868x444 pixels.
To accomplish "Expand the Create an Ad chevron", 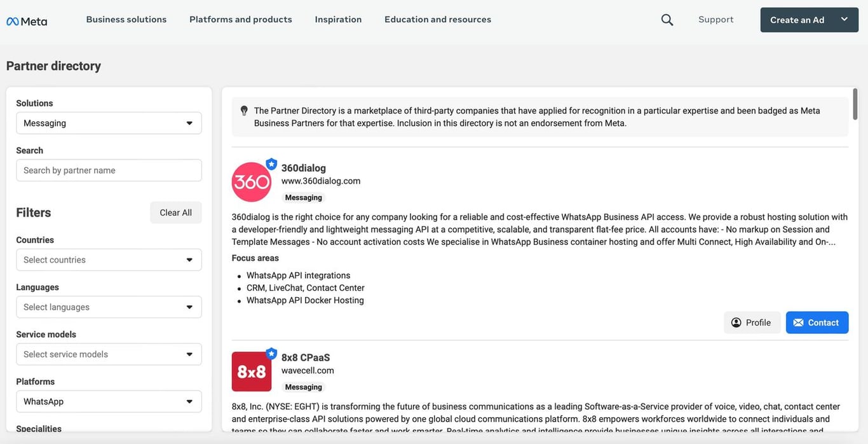I will [844, 19].
